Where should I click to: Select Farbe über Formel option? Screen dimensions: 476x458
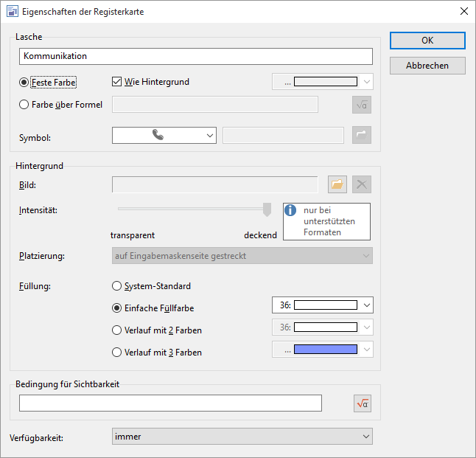(x=24, y=105)
